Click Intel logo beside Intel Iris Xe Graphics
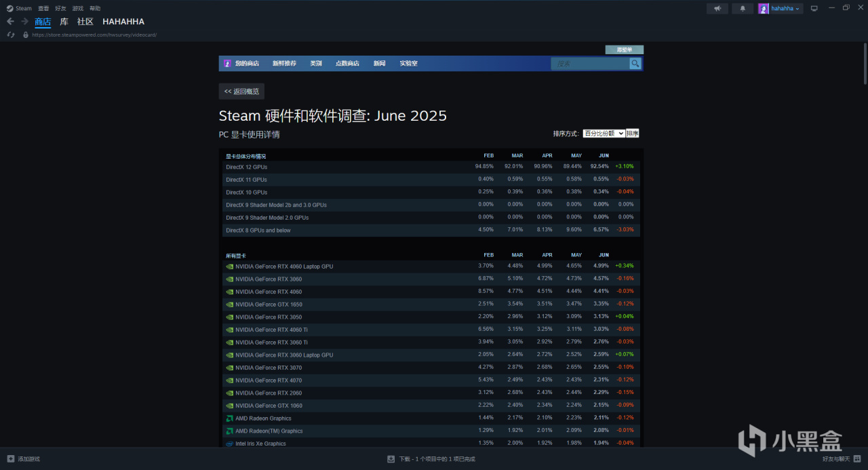The image size is (868, 470). (230, 444)
